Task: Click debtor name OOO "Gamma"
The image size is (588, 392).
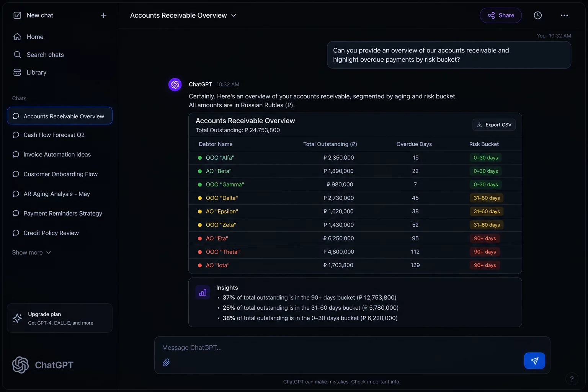Action: pyautogui.click(x=225, y=185)
